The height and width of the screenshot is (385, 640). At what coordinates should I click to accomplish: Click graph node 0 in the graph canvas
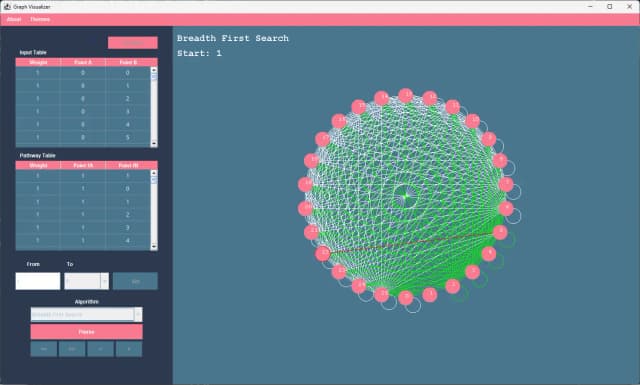[406, 298]
